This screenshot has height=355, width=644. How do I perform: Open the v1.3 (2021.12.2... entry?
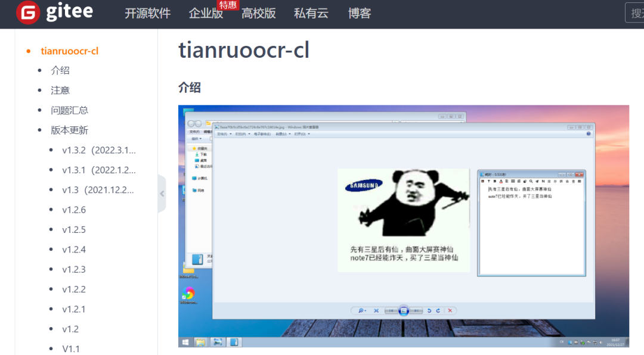click(x=98, y=190)
